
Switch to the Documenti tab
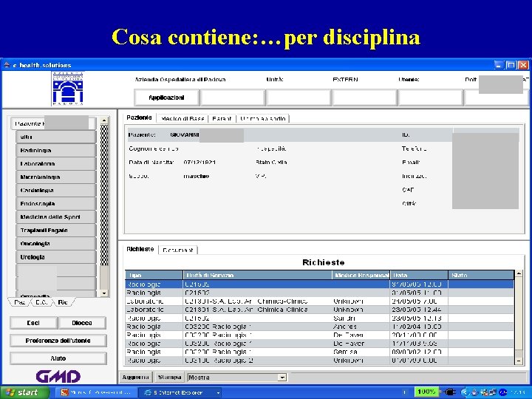[x=178, y=250]
